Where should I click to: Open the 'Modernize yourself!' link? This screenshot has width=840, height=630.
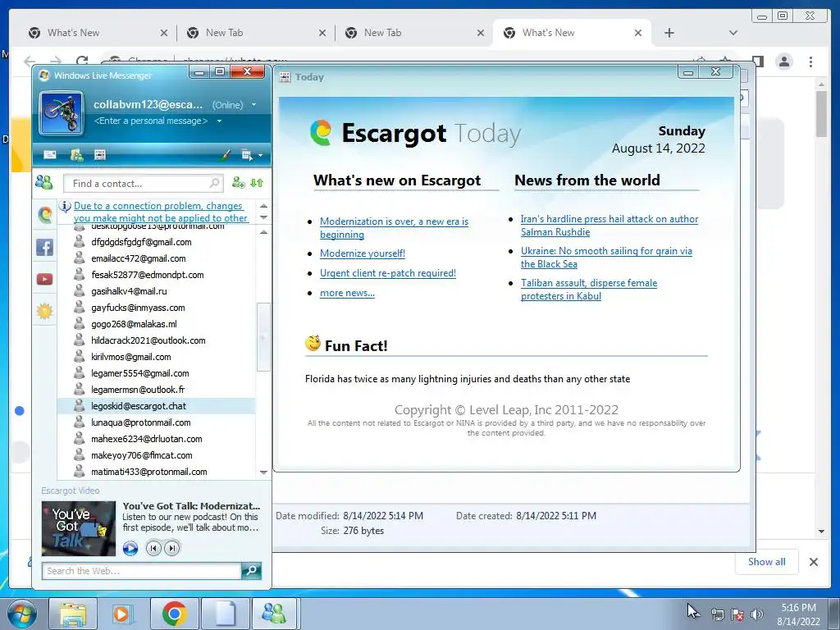[362, 253]
